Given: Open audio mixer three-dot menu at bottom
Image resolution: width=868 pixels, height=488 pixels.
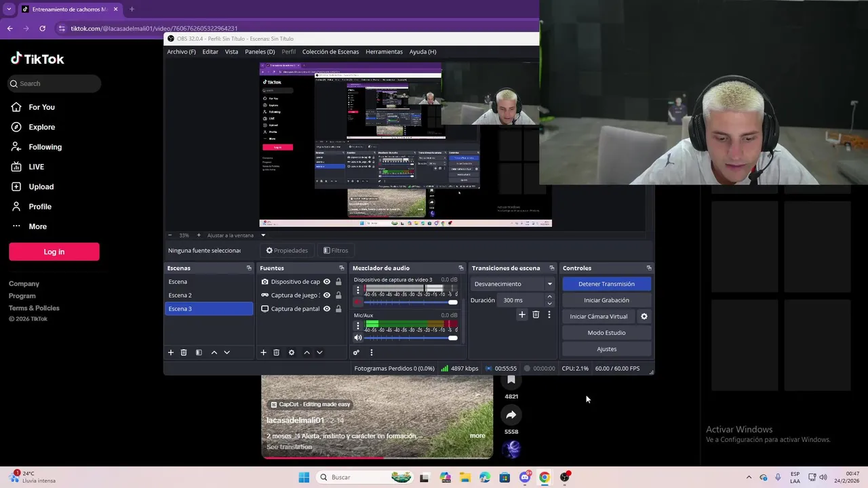Looking at the screenshot, I should point(371,352).
